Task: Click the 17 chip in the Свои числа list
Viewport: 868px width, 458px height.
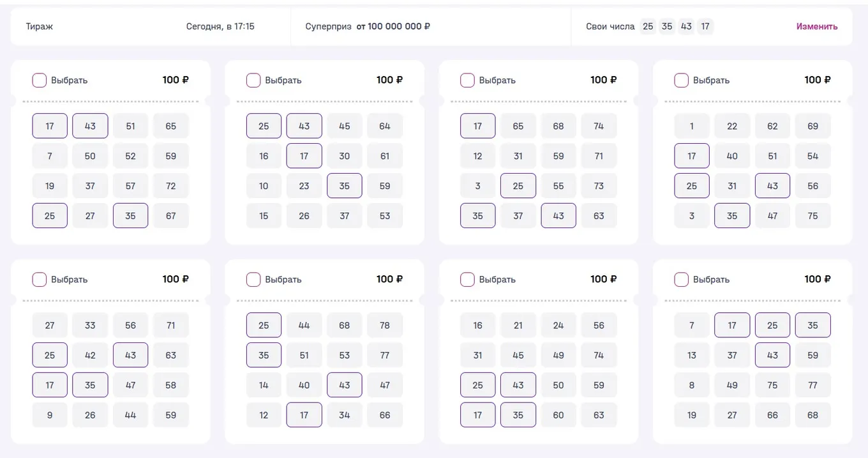Action: point(705,26)
